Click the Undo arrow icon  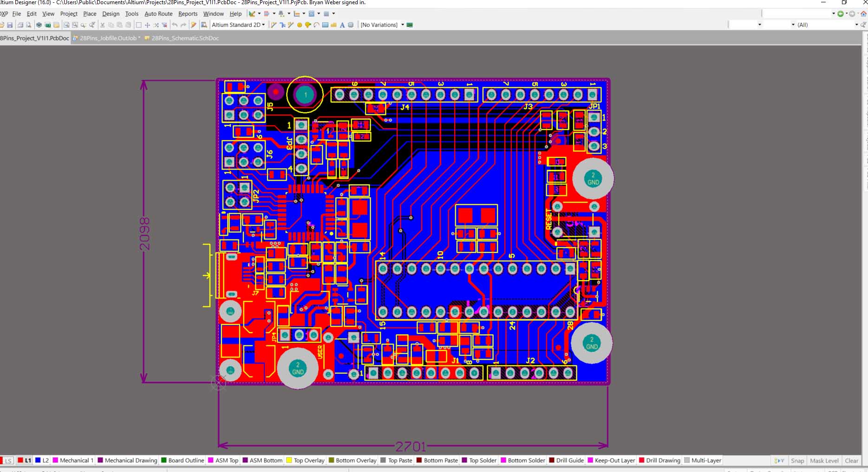175,25
